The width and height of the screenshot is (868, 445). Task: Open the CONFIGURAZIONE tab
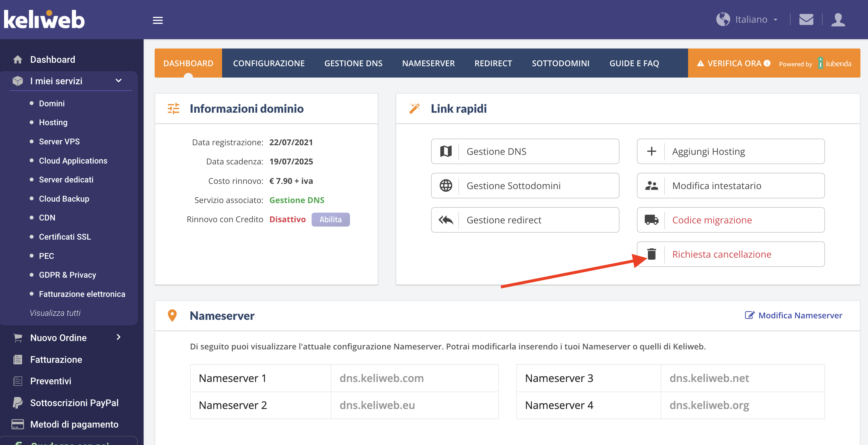coord(269,63)
